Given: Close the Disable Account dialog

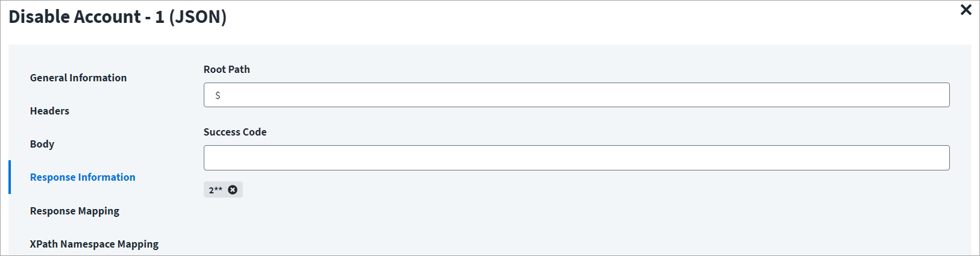Looking at the screenshot, I should click(966, 10).
